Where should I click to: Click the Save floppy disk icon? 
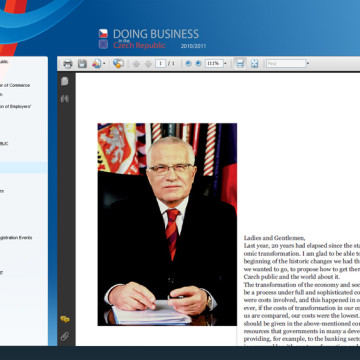coord(82,64)
